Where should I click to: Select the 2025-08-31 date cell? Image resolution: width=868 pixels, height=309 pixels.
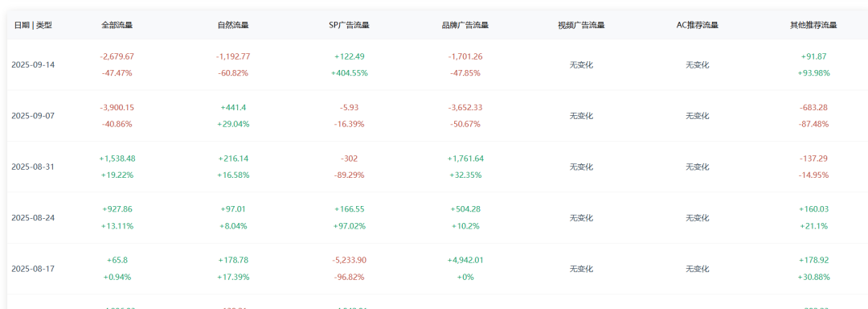coord(33,167)
